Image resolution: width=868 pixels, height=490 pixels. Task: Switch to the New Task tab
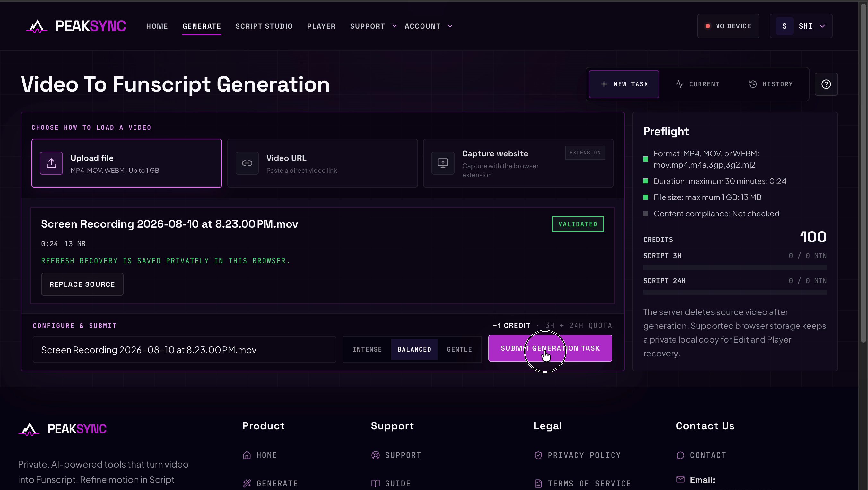(624, 84)
